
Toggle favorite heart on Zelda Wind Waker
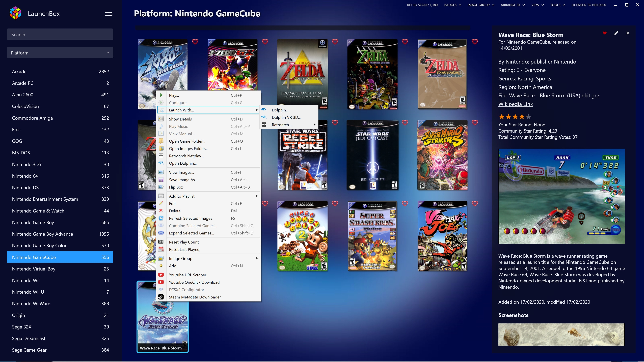(475, 42)
